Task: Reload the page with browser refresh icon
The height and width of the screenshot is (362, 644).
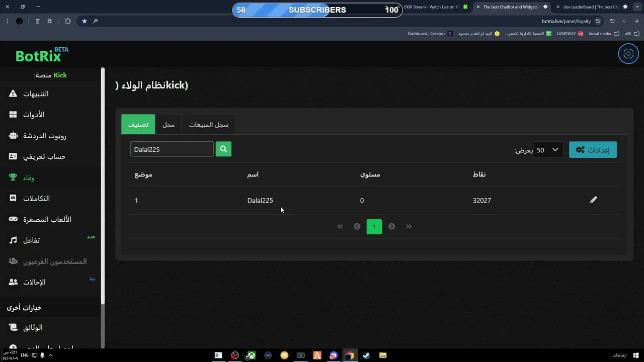Action: (612, 21)
